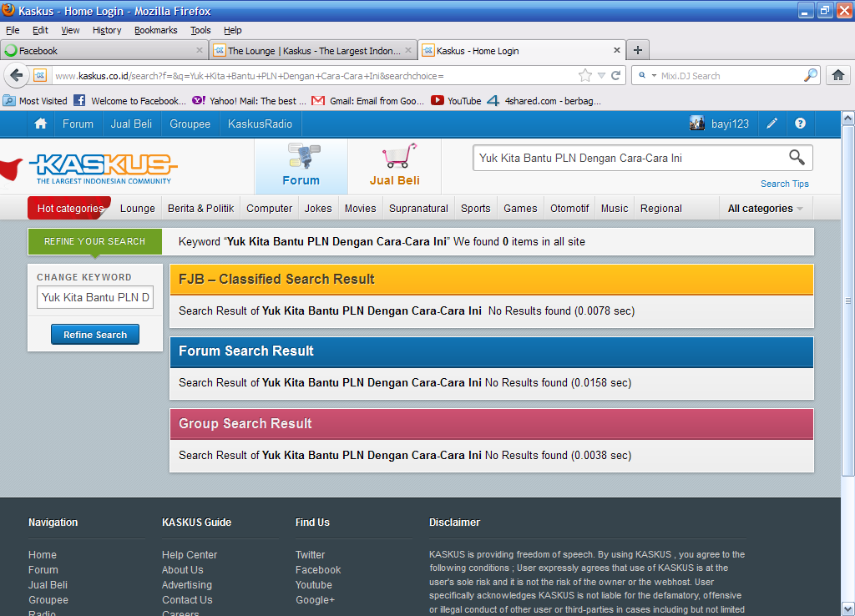Screen dimensions: 855x616
Task: Open the address bar history dropdown arrow
Action: 601,76
